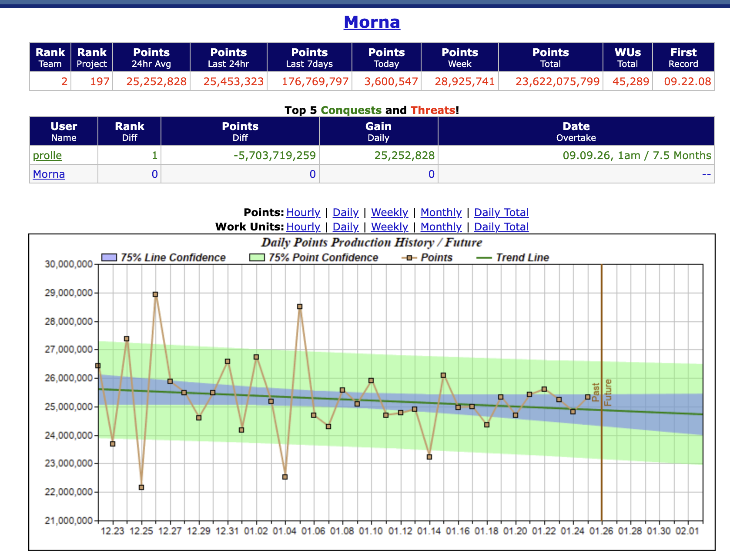Open prolle user profile link

click(47, 156)
